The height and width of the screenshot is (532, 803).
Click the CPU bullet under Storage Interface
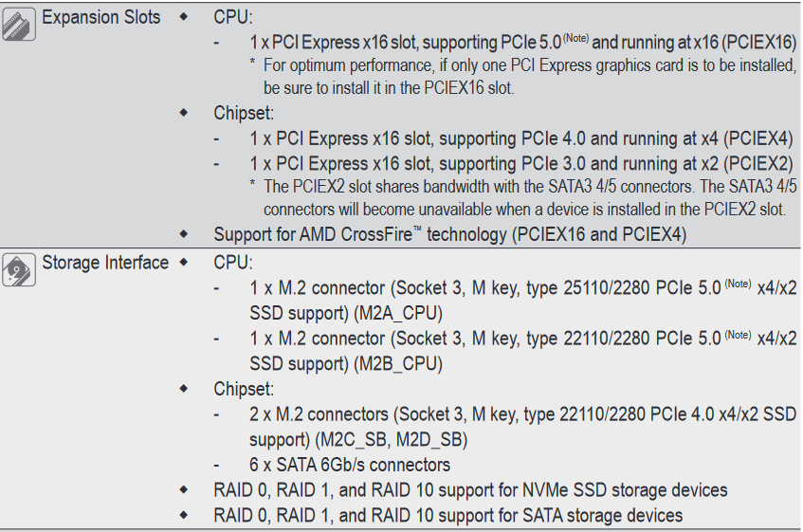[x=233, y=263]
